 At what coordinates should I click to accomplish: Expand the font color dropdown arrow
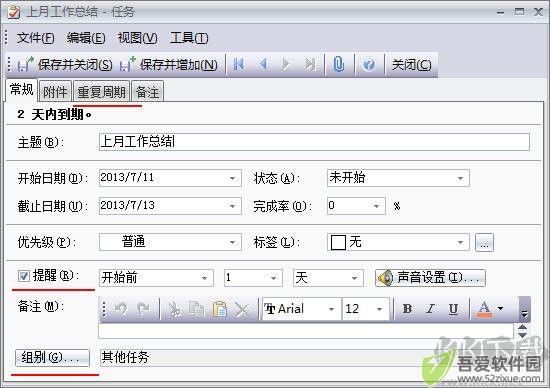click(501, 309)
